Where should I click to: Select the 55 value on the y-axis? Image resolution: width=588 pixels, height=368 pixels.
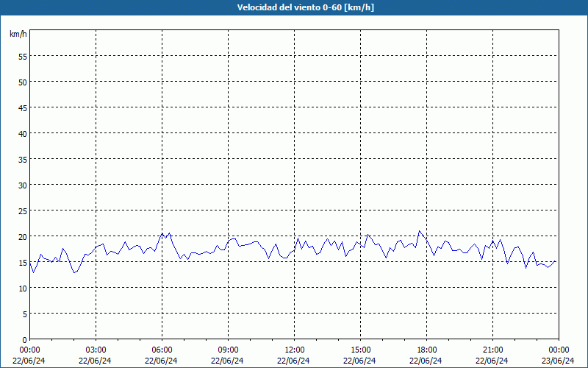[22, 56]
